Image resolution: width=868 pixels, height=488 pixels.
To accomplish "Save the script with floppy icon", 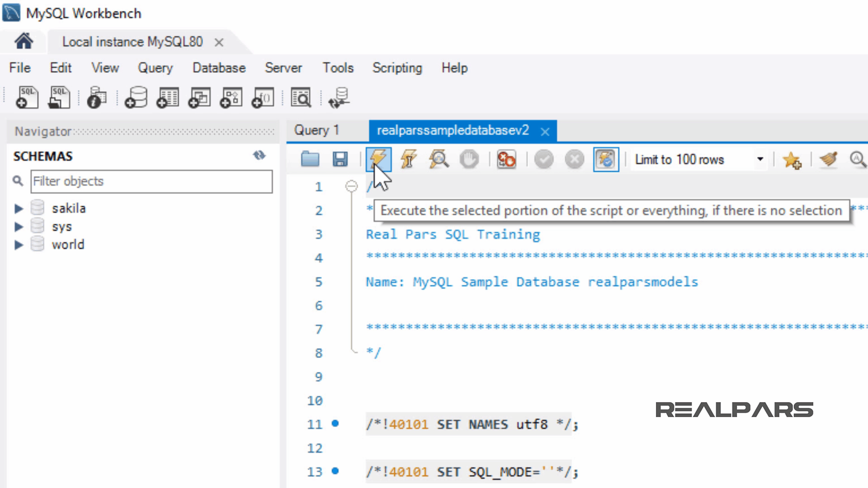I will coord(340,159).
